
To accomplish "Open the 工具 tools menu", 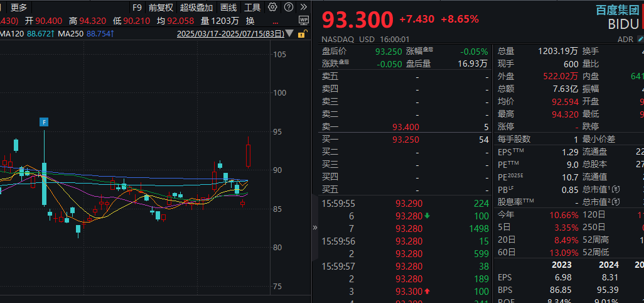I will 252,7.
